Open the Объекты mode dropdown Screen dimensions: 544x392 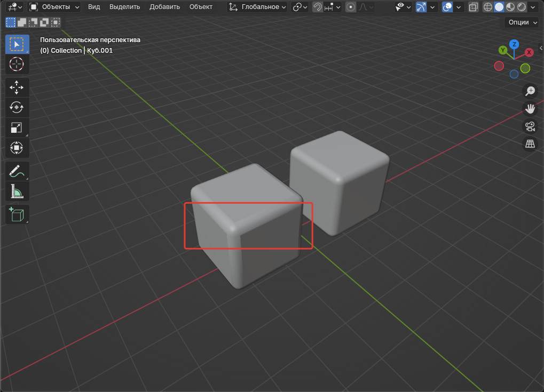pyautogui.click(x=54, y=6)
